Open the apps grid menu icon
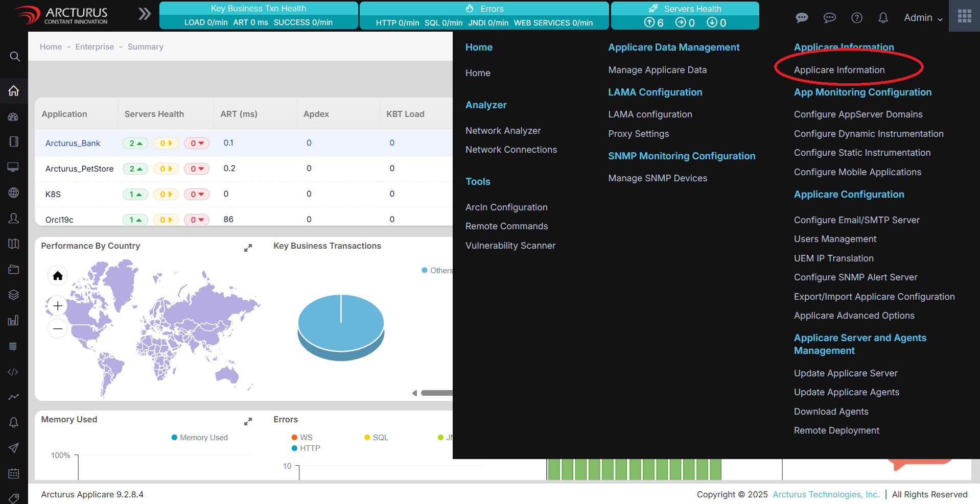The image size is (980, 504). 964,16
